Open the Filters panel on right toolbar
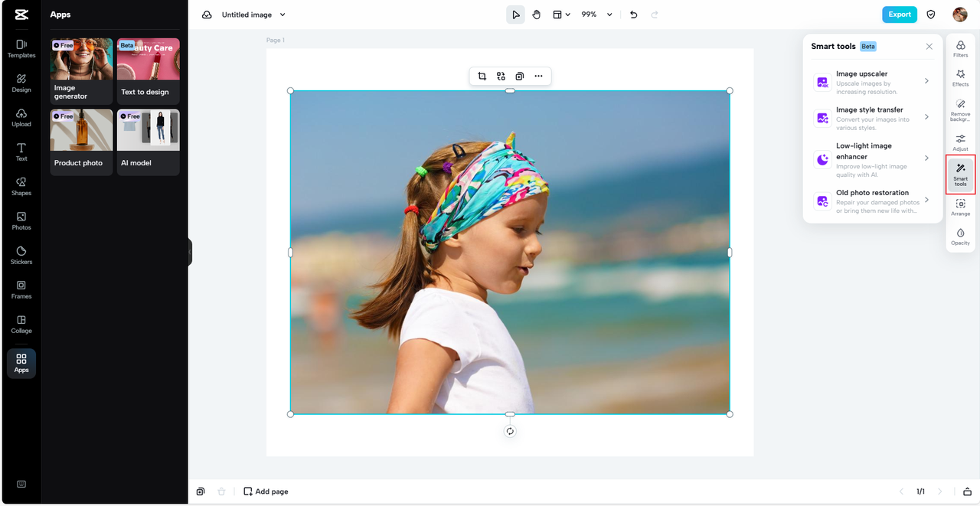Viewport: 980px width, 506px height. (961, 49)
